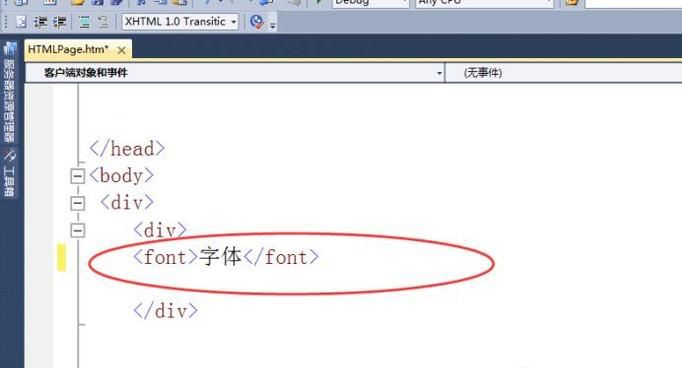Viewport: 682px width, 368px height.
Task: Open the 工具箱 toolbox side tab
Action: pyautogui.click(x=9, y=173)
